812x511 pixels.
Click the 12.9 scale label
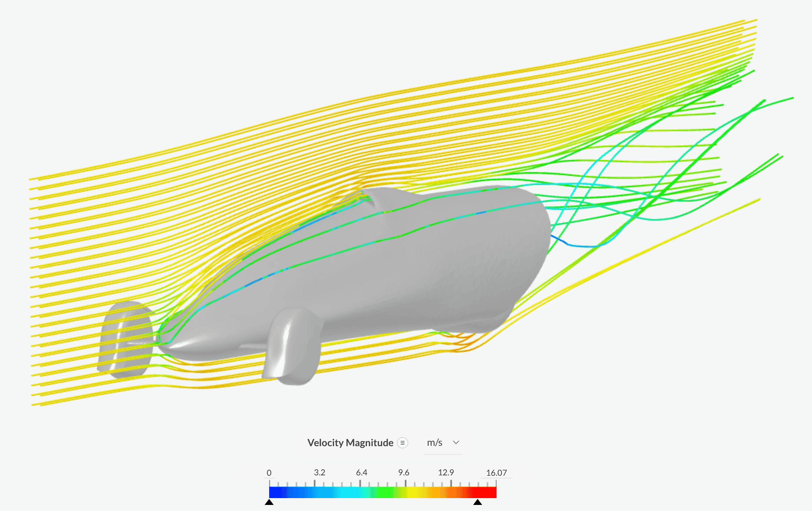click(446, 472)
